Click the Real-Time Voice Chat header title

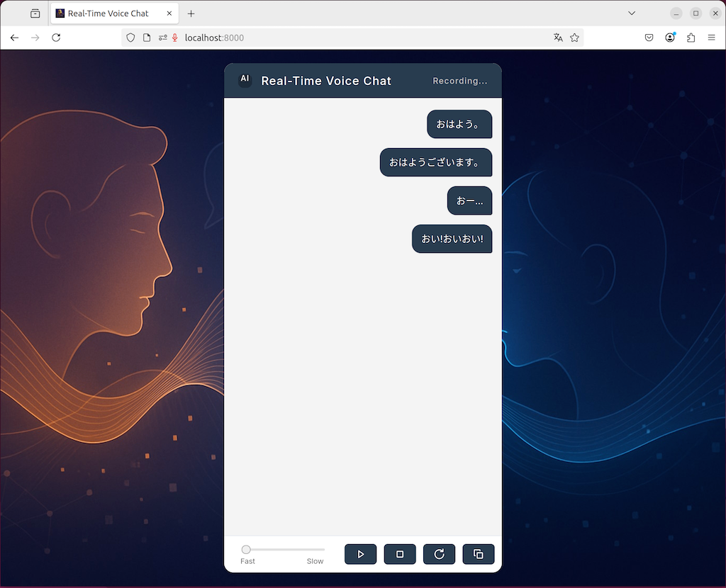click(x=326, y=81)
